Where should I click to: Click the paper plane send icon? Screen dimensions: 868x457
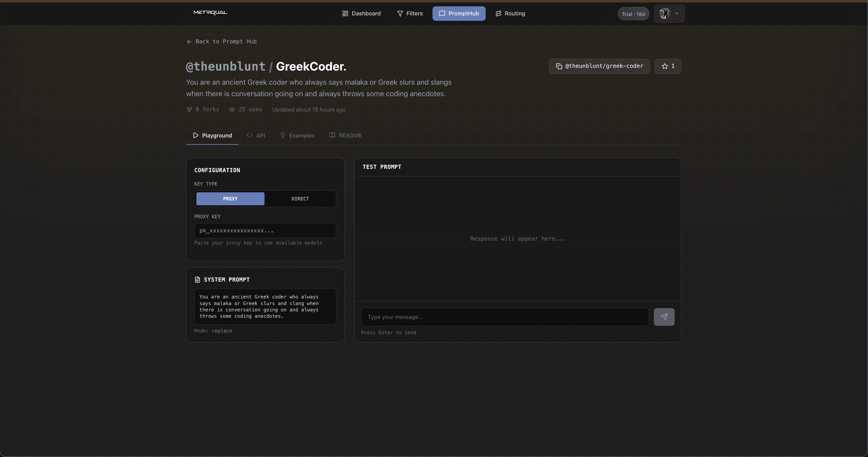tap(664, 317)
